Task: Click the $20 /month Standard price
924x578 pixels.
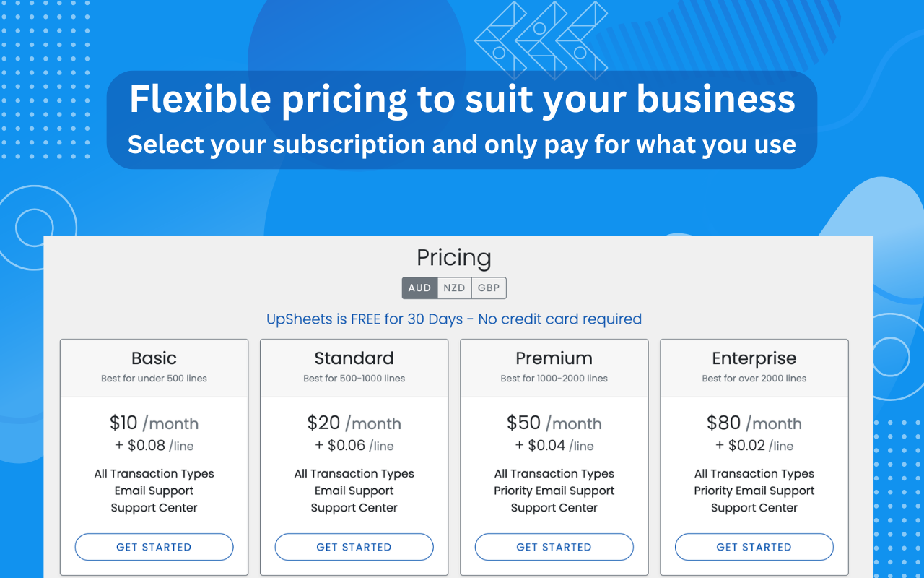Action: [x=354, y=423]
